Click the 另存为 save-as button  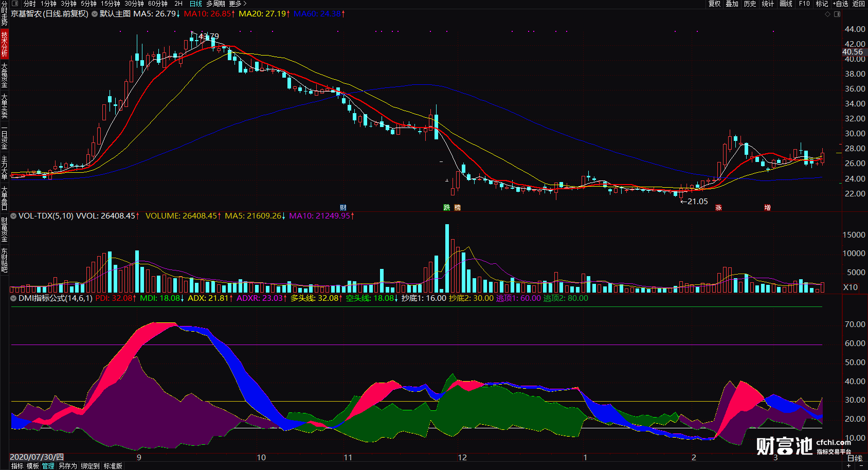coord(68,466)
